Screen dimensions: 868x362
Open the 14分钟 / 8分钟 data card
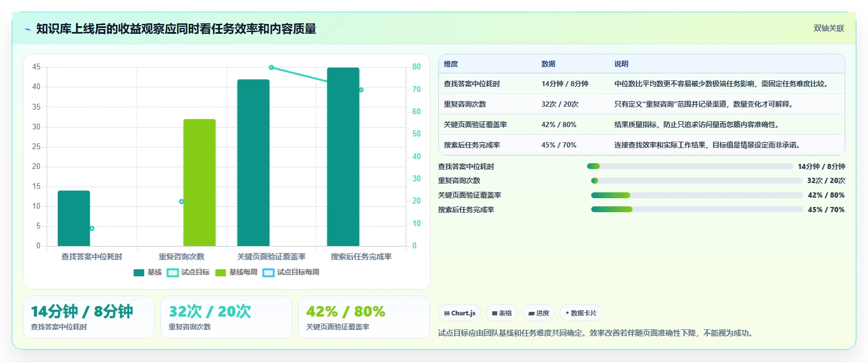pos(89,317)
